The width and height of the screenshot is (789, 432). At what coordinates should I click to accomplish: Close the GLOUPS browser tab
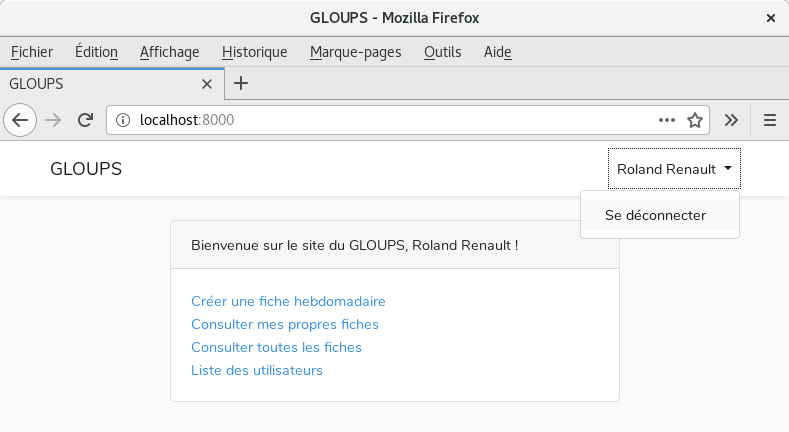coord(207,84)
